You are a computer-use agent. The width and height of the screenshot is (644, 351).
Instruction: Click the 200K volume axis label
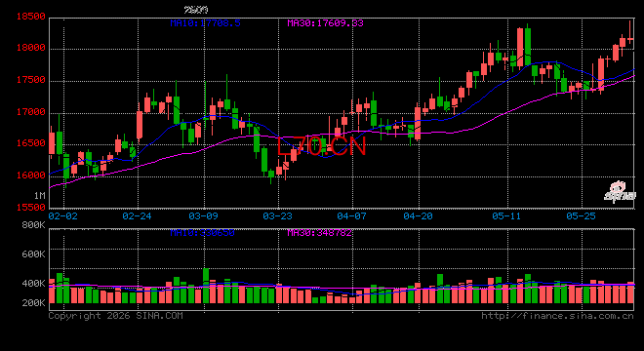coord(34,302)
